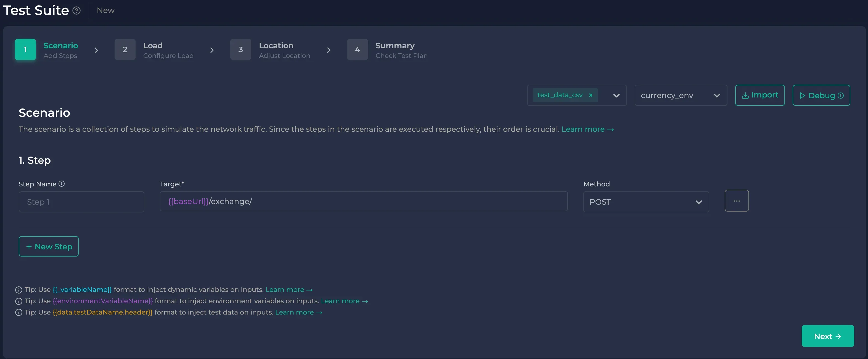The image size is (868, 359).
Task: Expand the test data selector dropdown
Action: pyautogui.click(x=616, y=95)
